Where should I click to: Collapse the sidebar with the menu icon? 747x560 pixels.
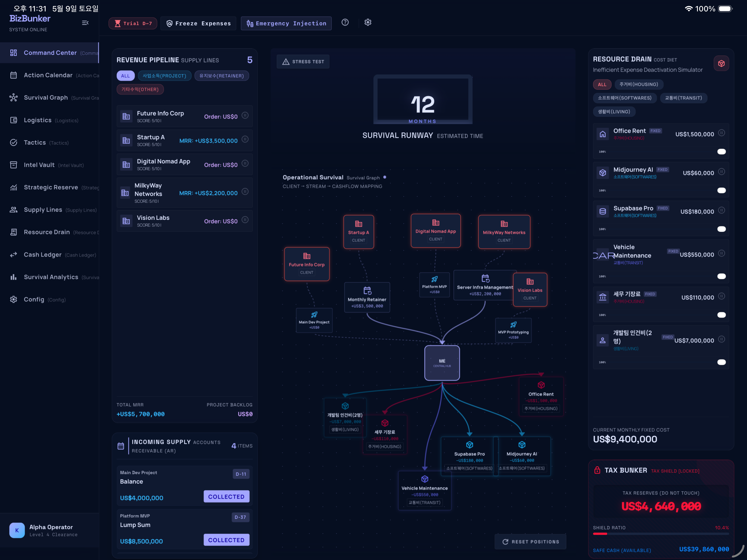coord(85,23)
